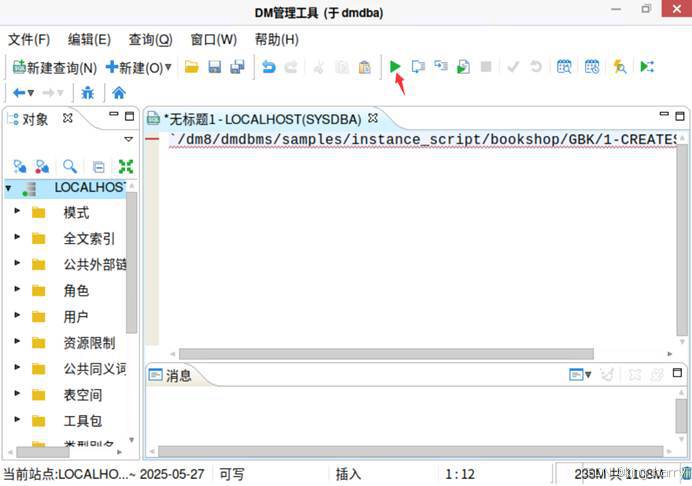The height and width of the screenshot is (486, 692).
Task: Click the disconnect icon in object panel
Action: [x=42, y=166]
